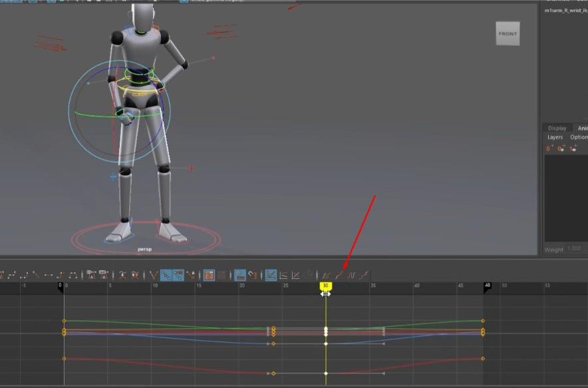The image size is (588, 388).
Task: Toggle Time snap in Graph Editor
Action: [240, 276]
